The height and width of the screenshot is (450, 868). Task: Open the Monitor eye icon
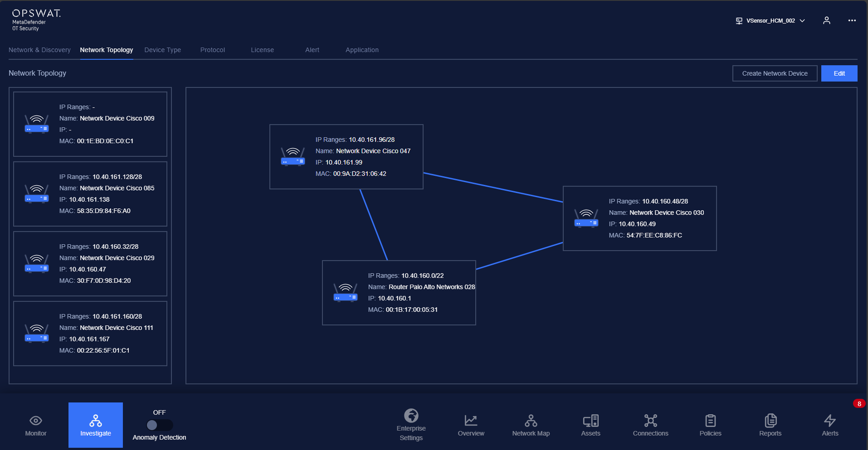pyautogui.click(x=36, y=420)
